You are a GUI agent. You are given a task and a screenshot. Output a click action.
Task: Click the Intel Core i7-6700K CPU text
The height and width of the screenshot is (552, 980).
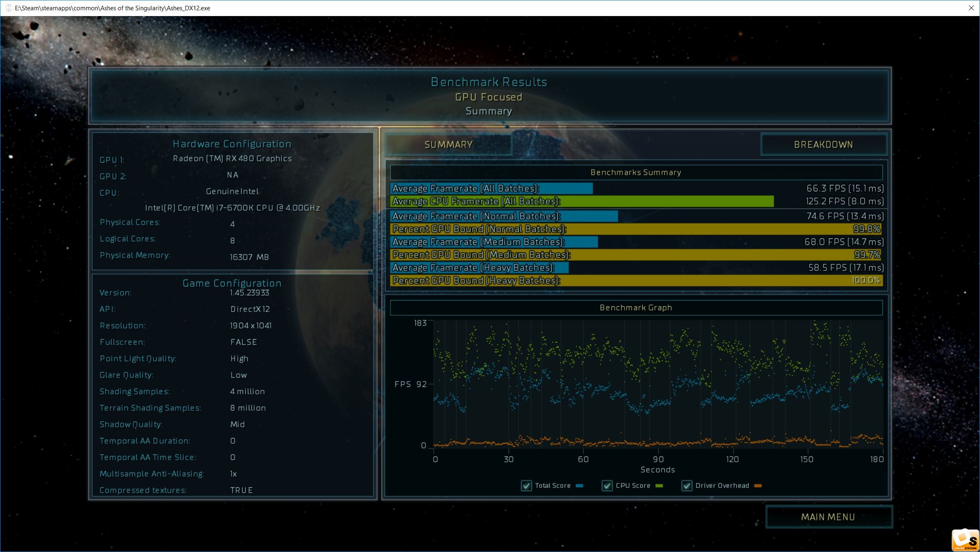coord(232,208)
